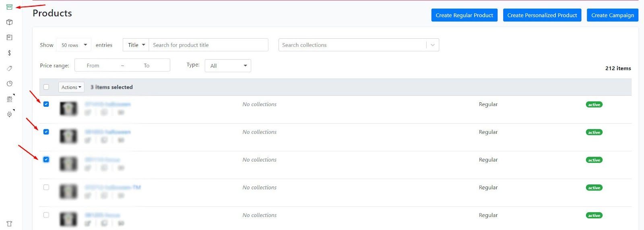Viewport: 644px width, 230px height.
Task: Toggle the select-all checkbox in table header
Action: pos(46,87)
